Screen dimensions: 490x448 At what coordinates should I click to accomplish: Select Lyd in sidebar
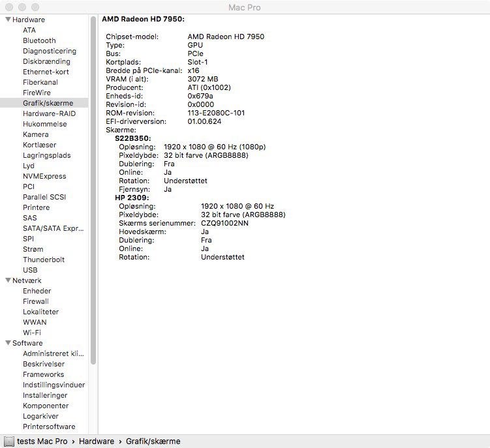point(29,166)
